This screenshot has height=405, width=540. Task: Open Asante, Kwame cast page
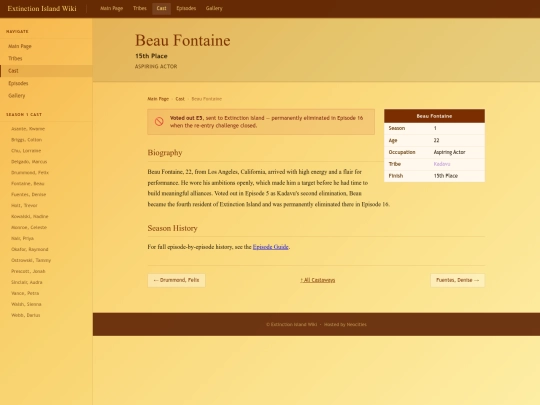point(28,129)
